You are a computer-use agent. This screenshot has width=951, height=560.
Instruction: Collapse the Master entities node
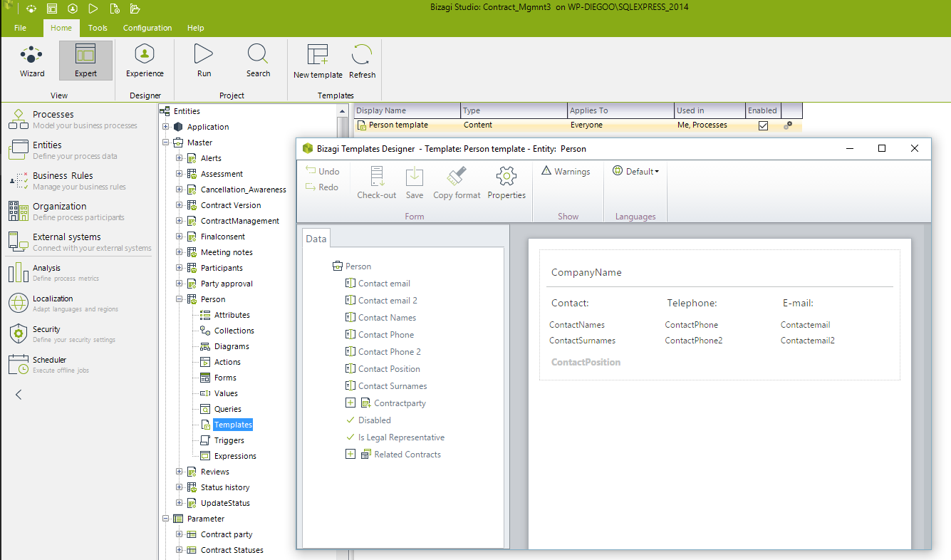pos(165,142)
